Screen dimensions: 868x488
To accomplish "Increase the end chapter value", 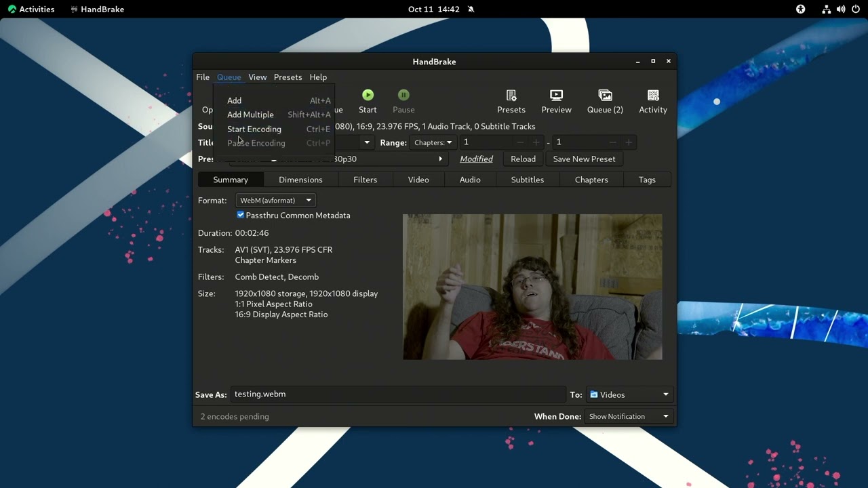I will 629,142.
